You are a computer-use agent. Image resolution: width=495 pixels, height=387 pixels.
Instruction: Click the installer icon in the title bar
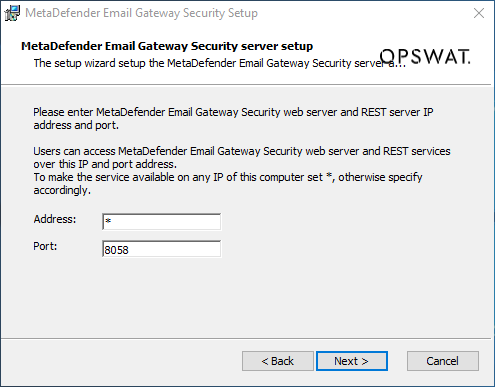pos(12,13)
